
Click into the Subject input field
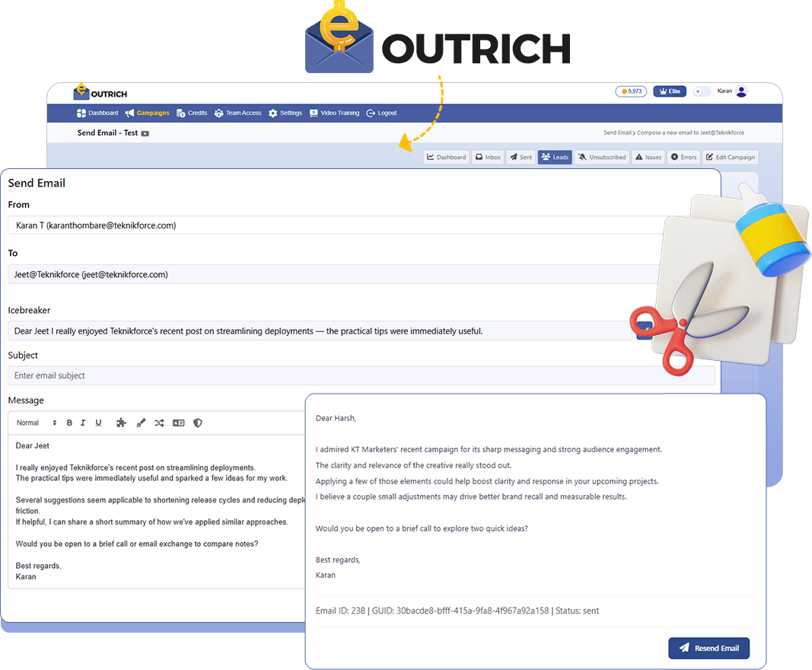pyautogui.click(x=361, y=376)
